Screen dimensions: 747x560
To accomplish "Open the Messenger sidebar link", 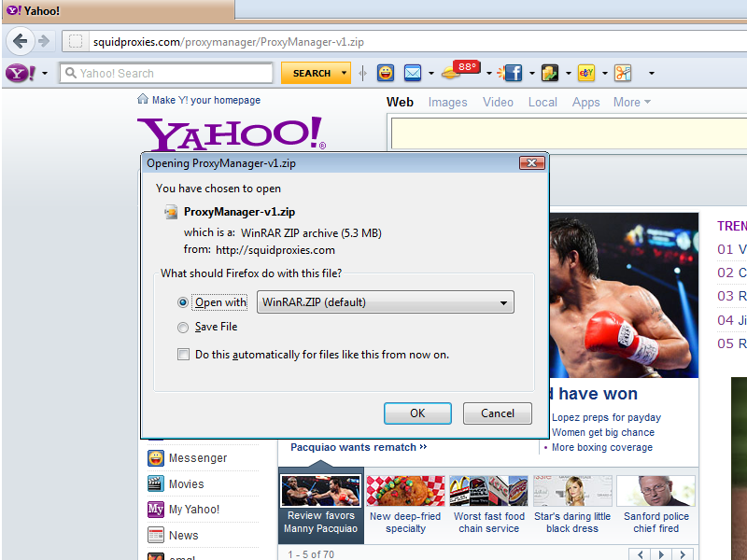I will click(198, 458).
